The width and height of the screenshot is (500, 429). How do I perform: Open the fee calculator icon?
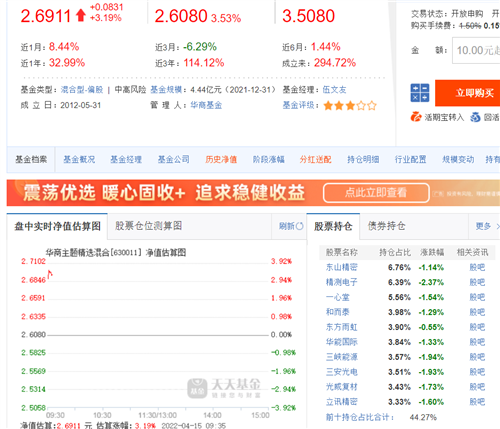point(420,93)
